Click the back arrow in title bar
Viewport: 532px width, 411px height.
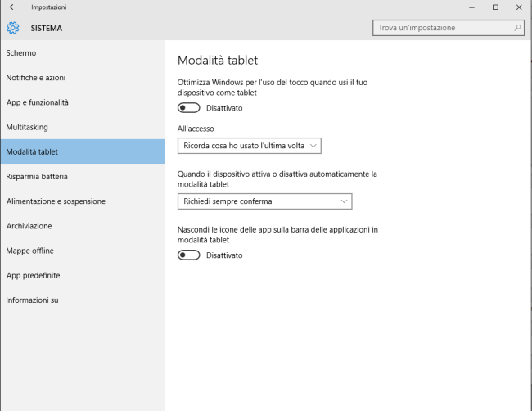click(11, 7)
